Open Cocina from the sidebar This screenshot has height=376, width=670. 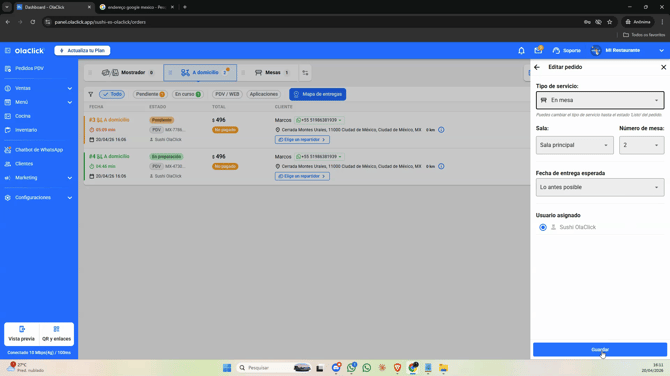(23, 116)
